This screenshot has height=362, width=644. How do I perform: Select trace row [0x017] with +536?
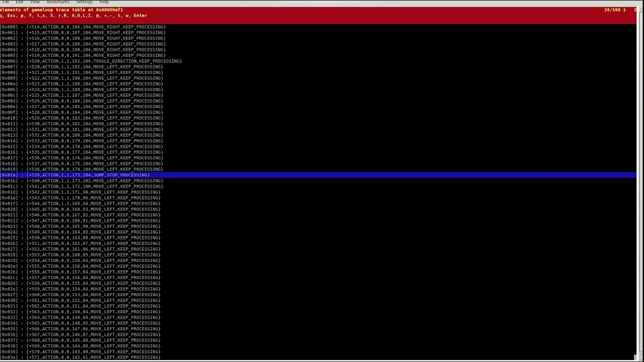point(82,158)
